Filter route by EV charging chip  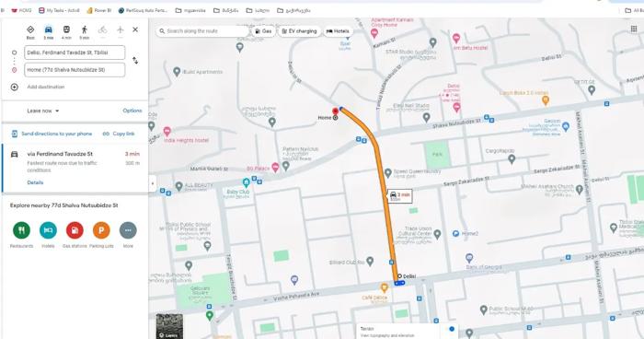pyautogui.click(x=299, y=30)
